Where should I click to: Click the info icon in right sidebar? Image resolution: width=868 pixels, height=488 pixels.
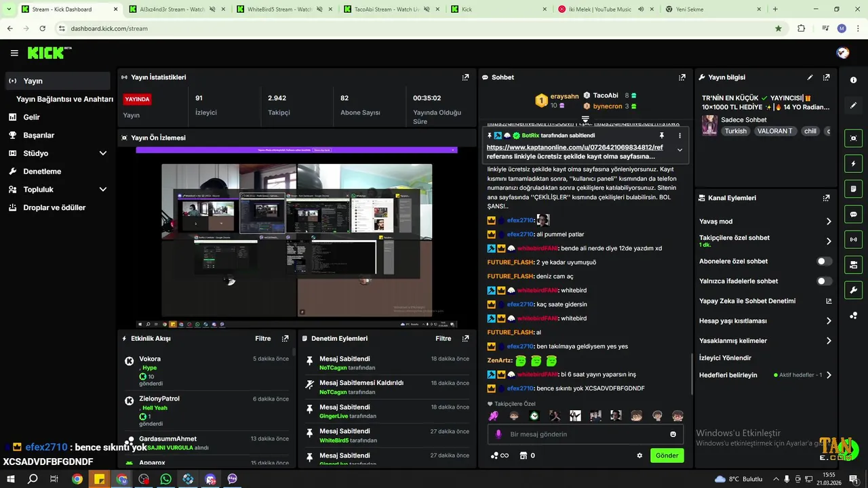coord(853,80)
